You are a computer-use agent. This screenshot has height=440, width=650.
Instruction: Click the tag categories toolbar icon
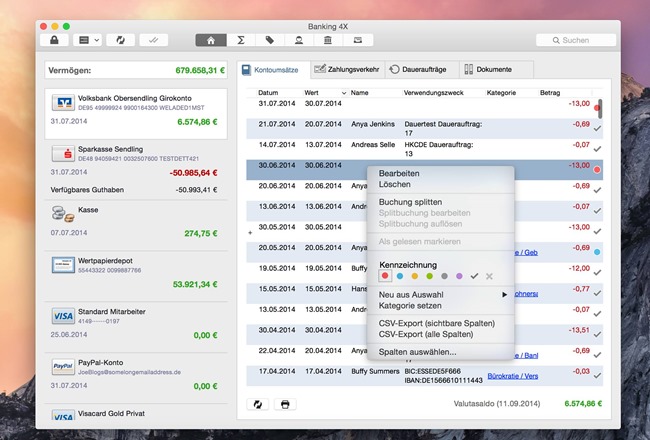click(x=270, y=40)
